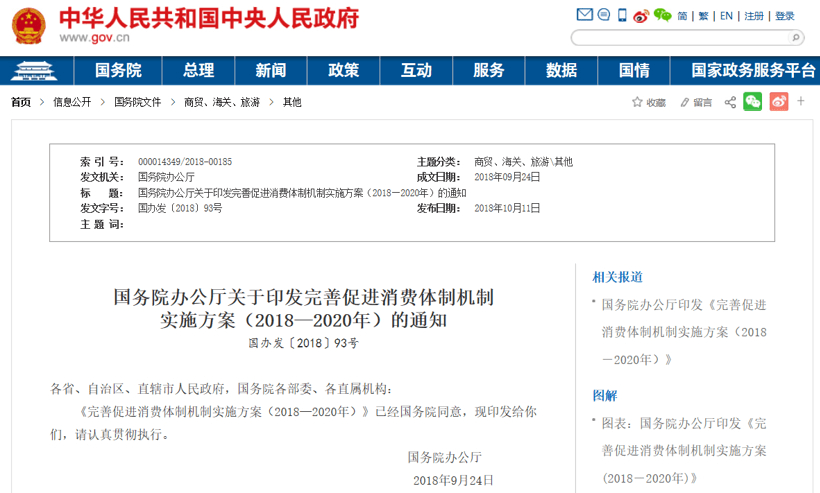Screen dimensions: 820x493
Task: Click issuing agency value 国务院办公厅
Action: click(166, 177)
